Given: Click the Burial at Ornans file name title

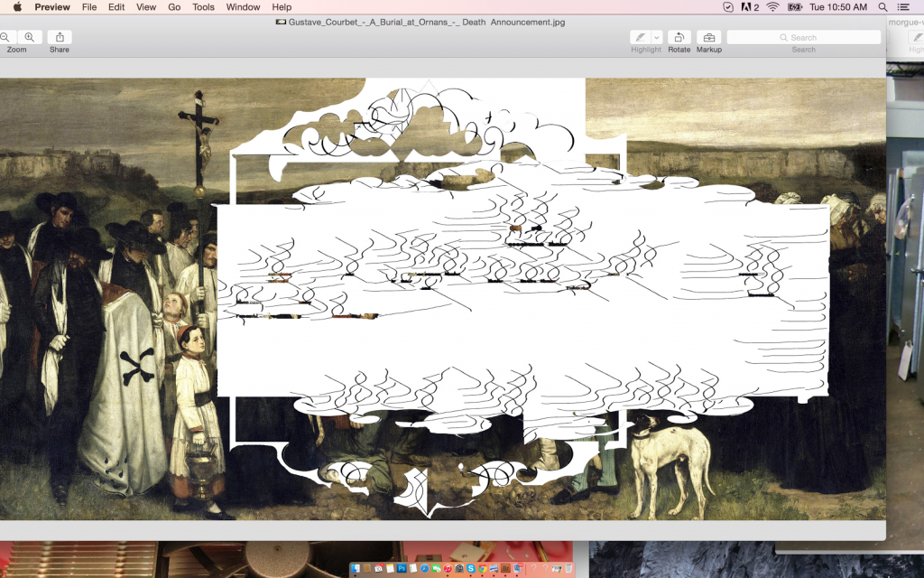Looking at the screenshot, I should [427, 23].
